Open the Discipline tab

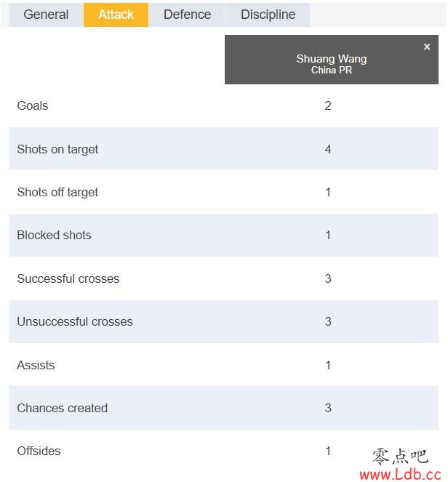click(x=268, y=15)
